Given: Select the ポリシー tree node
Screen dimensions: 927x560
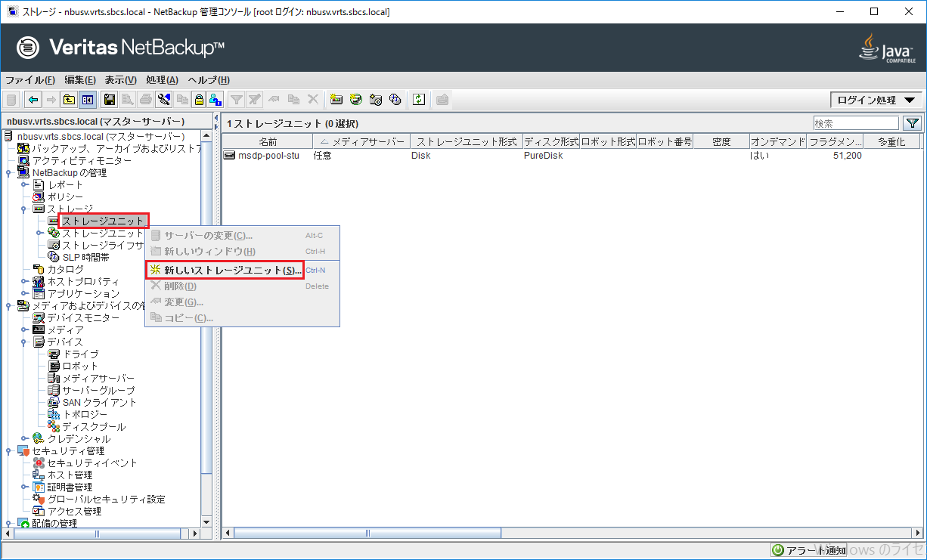Looking at the screenshot, I should pyautogui.click(x=65, y=196).
